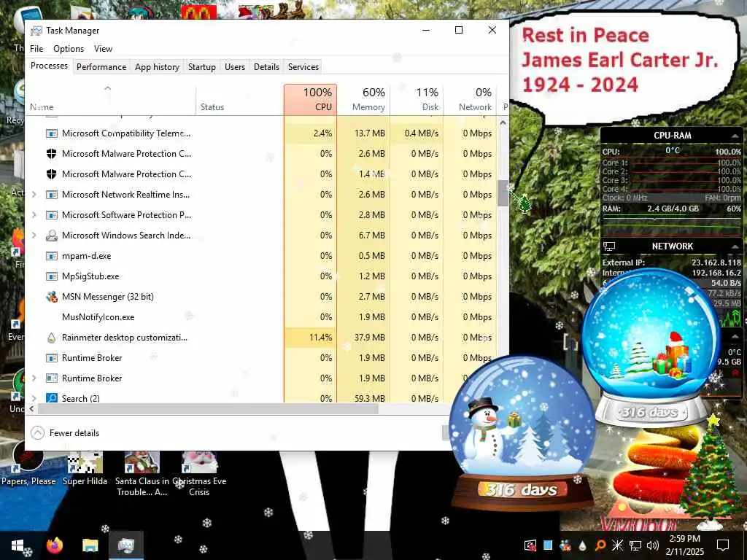Select first Microsoft Malware Protection 2.6 MB row
Screen dimensions: 747x560
[260, 154]
